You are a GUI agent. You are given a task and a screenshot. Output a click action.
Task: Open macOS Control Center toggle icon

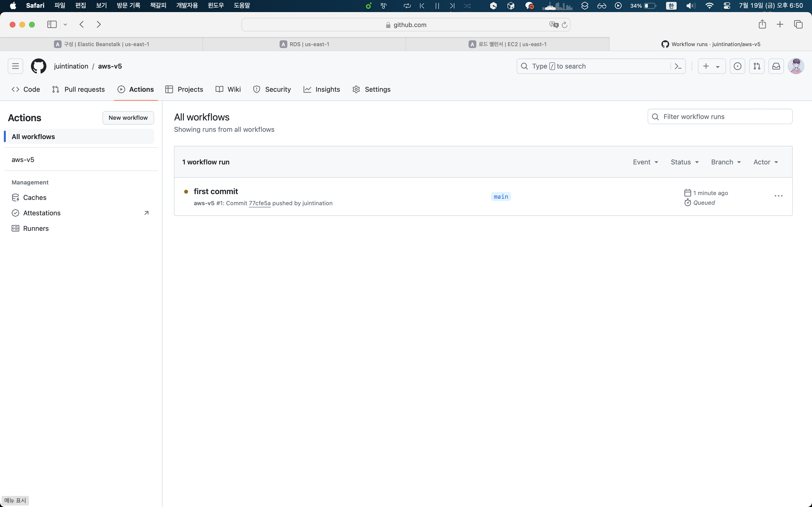tap(727, 6)
